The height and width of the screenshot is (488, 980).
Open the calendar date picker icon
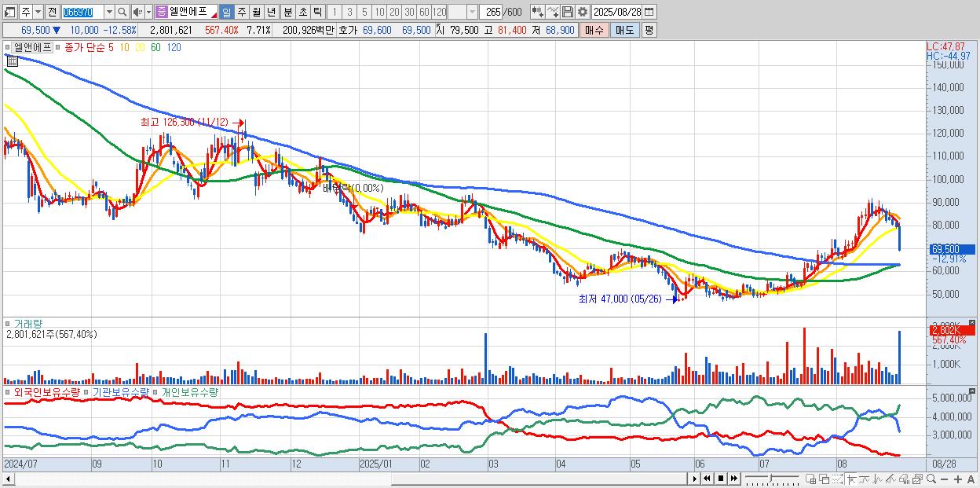click(649, 12)
